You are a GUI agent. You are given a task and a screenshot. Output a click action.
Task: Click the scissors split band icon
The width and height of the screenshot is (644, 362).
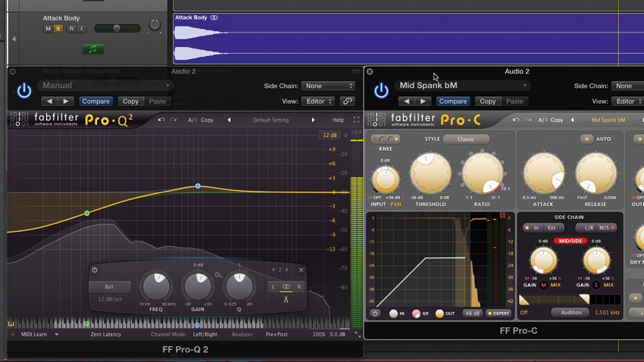[286, 299]
